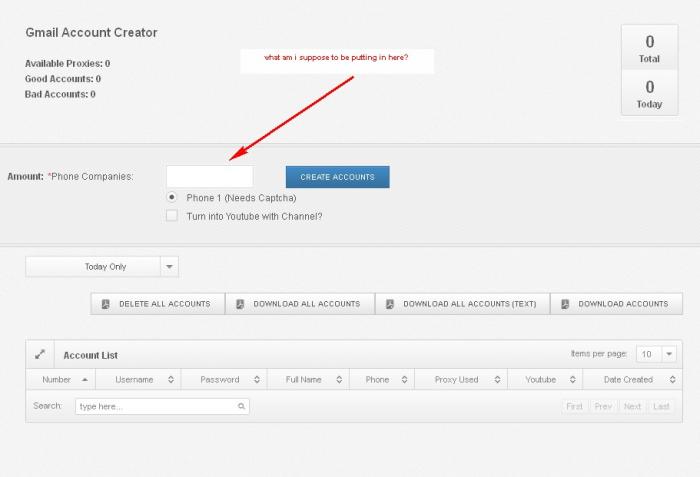Viewport: 700px width, 477px height.
Task: Click the Account List title
Action: (x=91, y=356)
